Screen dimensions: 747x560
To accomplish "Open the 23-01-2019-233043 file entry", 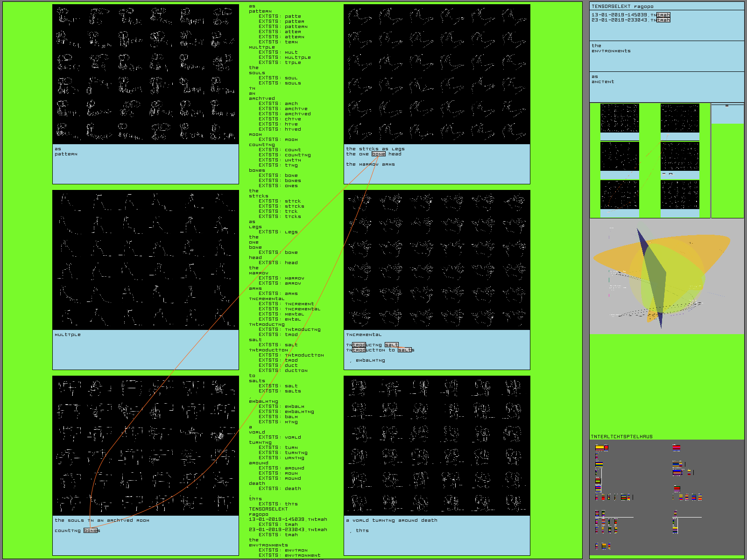I will tap(630, 20).
